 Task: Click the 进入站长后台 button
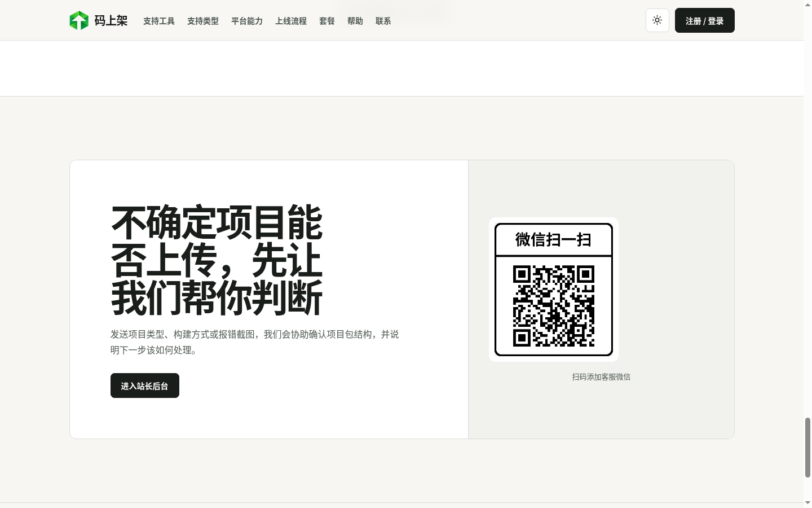click(x=145, y=386)
